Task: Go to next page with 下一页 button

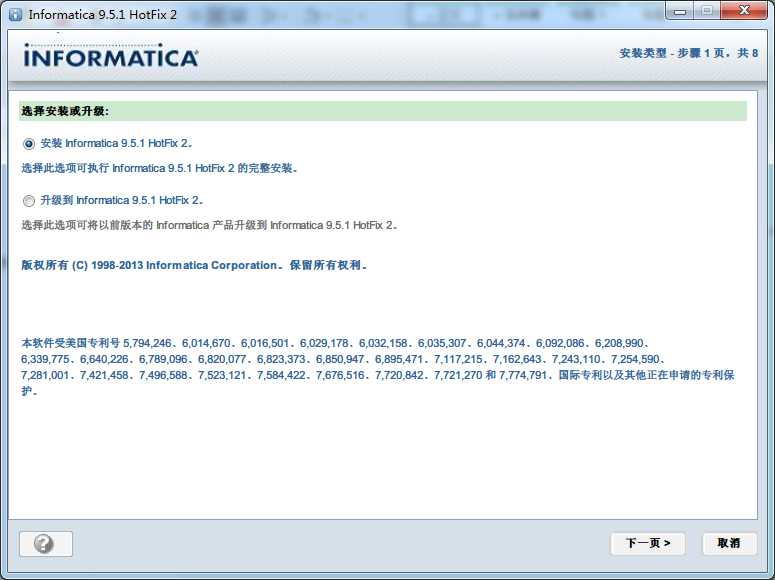Action: pos(648,543)
